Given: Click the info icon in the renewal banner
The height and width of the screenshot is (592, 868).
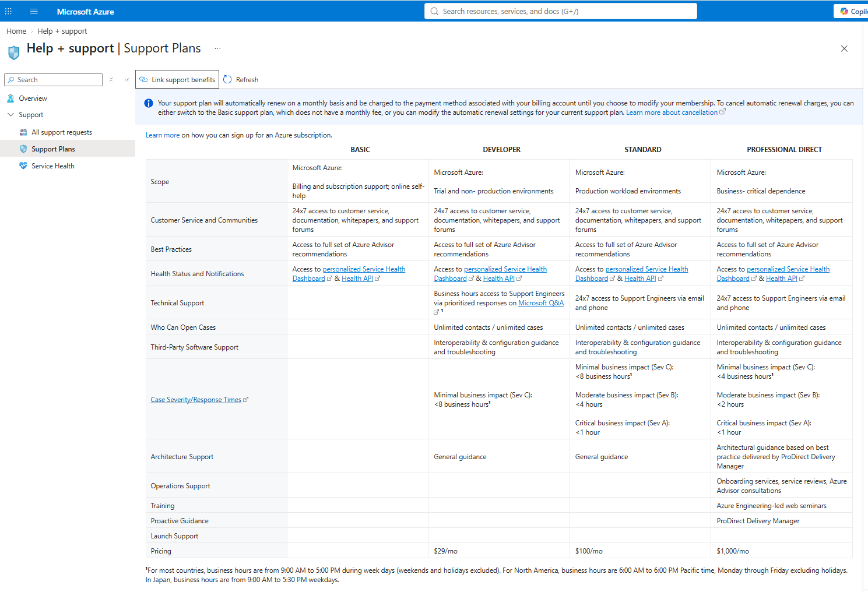Looking at the screenshot, I should 149,103.
